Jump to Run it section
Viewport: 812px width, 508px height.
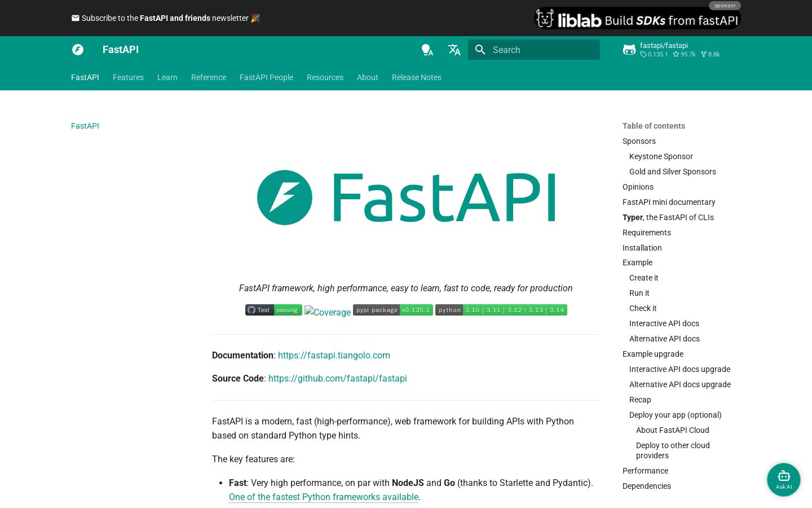click(x=639, y=293)
